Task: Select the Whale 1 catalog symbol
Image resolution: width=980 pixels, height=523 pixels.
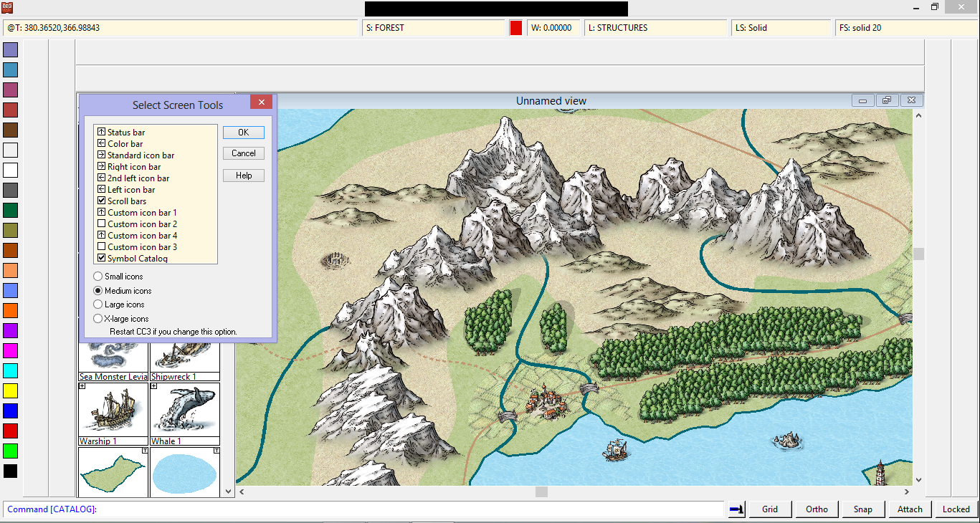Action: click(x=185, y=414)
